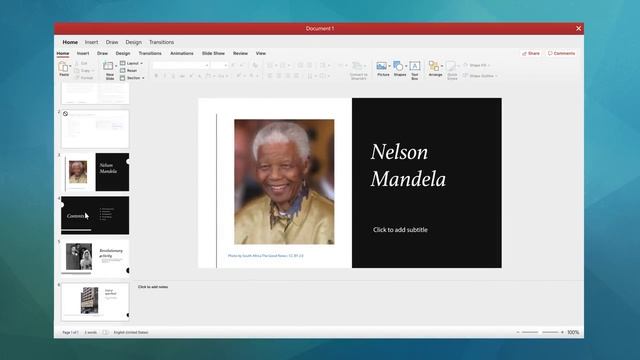640x360 pixels.
Task: Click the Paste clipboard icon
Action: [63, 67]
